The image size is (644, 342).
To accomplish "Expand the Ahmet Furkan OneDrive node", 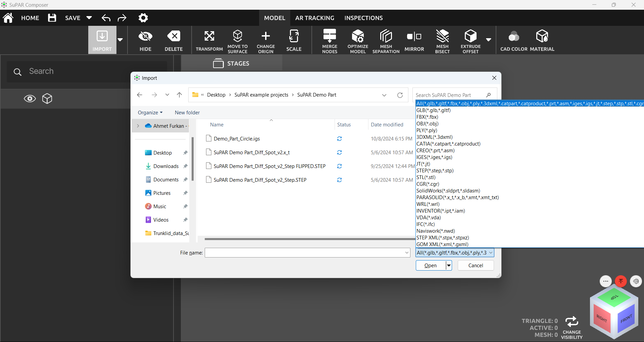I will click(x=138, y=126).
